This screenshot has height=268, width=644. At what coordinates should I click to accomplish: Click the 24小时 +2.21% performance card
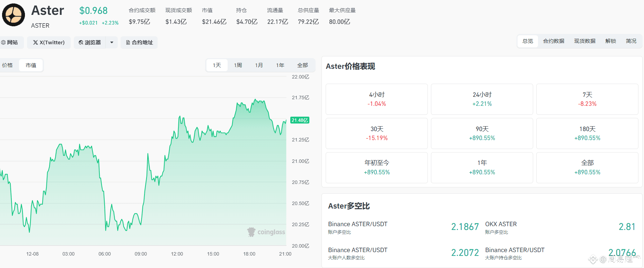point(482,99)
